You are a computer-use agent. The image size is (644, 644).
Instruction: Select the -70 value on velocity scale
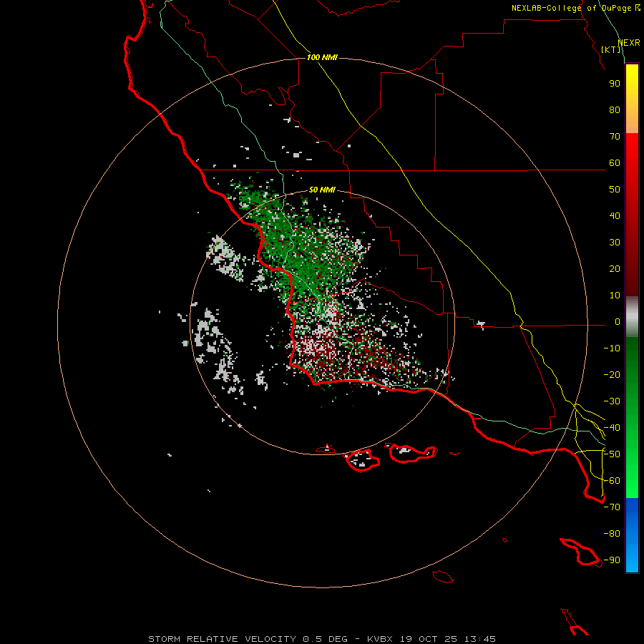[612, 507]
